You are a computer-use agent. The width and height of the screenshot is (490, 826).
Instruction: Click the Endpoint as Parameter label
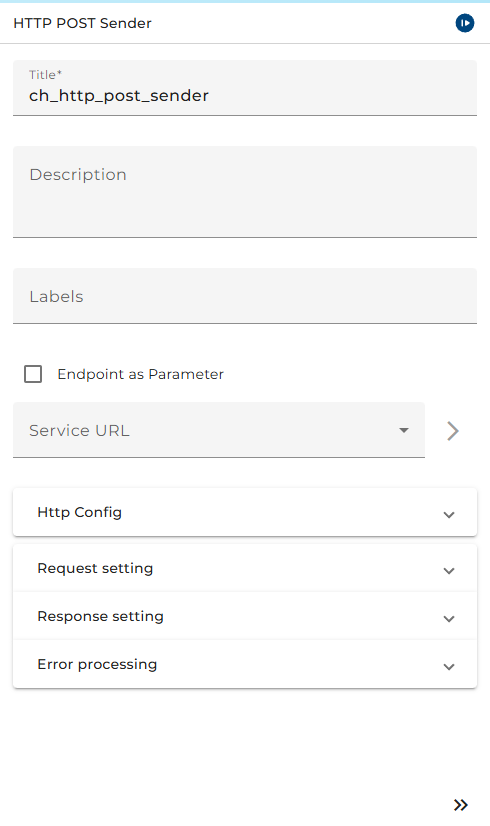pos(141,374)
